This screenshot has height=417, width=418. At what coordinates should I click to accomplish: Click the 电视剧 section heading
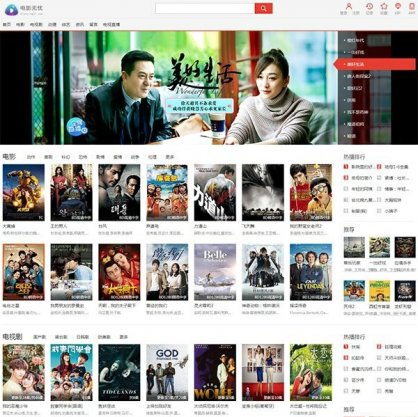click(x=12, y=337)
